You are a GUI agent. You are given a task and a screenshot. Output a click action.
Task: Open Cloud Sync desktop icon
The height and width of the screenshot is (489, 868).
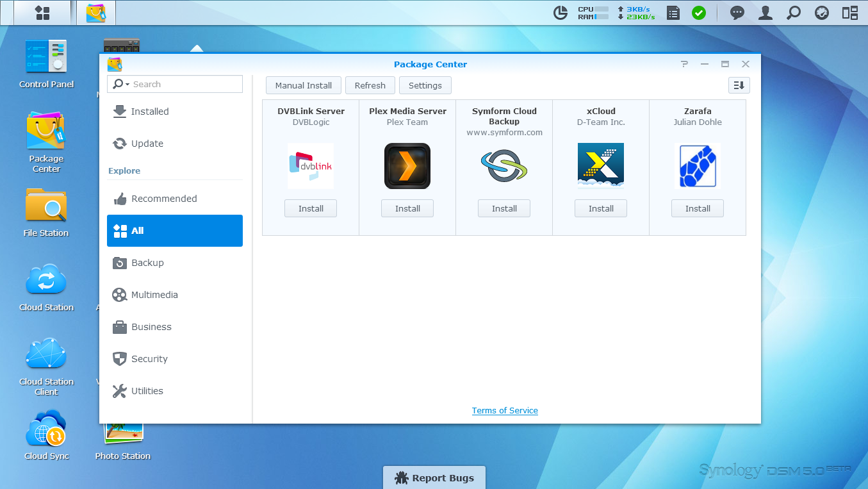coord(46,429)
